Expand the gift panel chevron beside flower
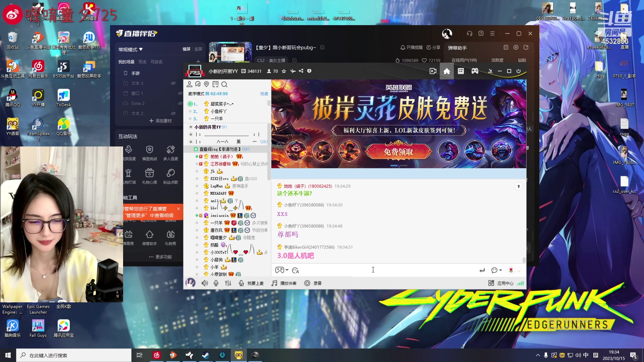The image size is (644, 362). point(519,271)
